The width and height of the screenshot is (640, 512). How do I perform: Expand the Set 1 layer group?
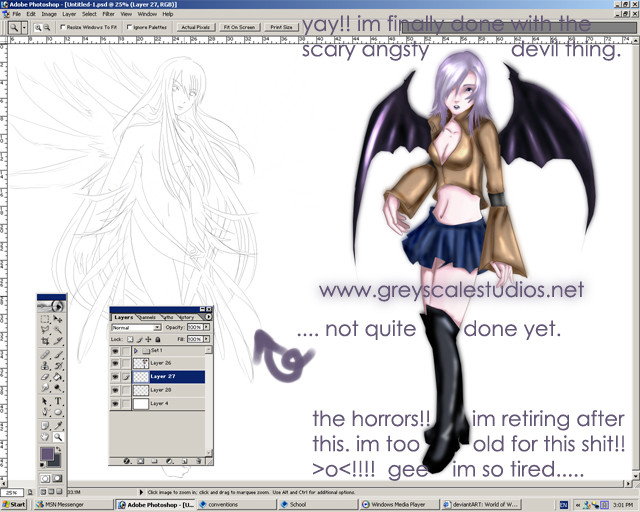click(136, 351)
